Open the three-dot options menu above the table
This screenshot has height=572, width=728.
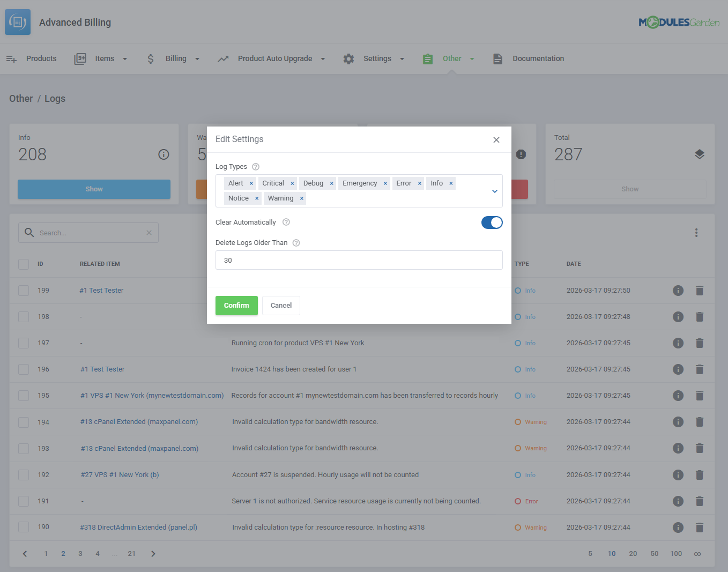point(696,233)
